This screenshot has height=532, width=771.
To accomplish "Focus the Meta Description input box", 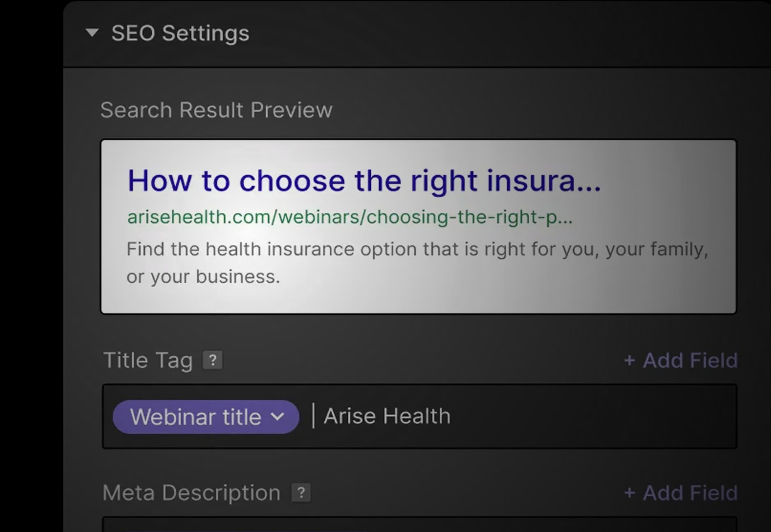I will pyautogui.click(x=419, y=525).
